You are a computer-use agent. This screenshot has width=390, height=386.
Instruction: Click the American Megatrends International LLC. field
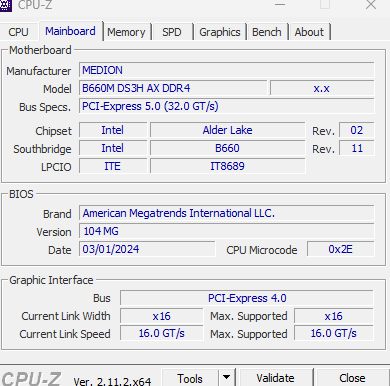pyautogui.click(x=227, y=213)
